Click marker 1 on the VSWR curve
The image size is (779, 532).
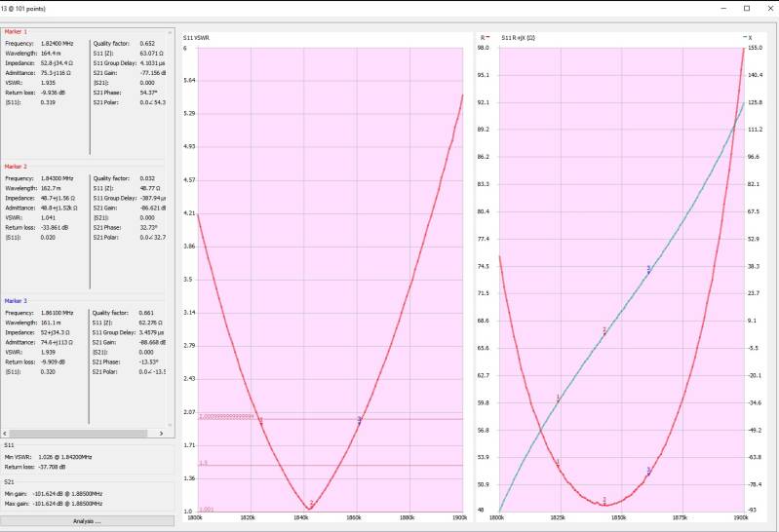pos(260,421)
